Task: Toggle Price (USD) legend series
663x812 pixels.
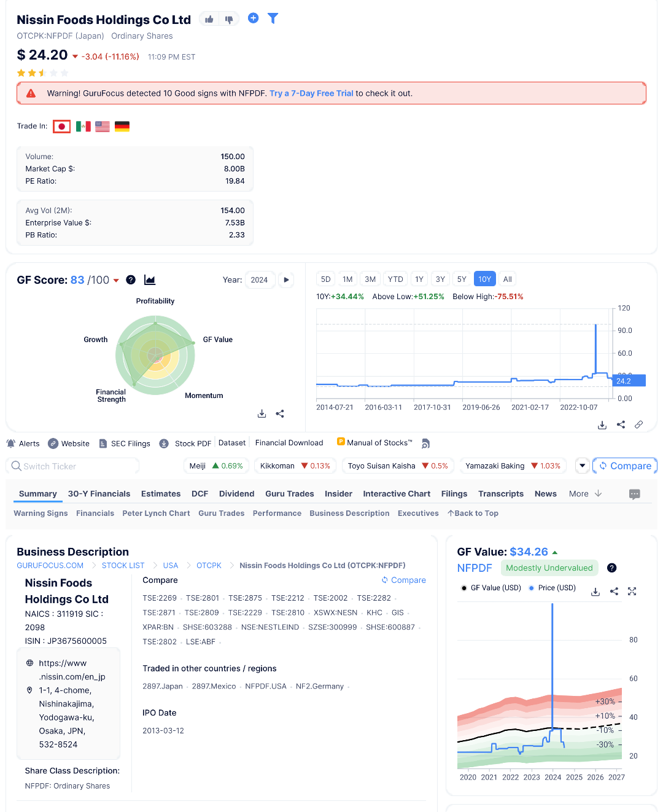Action: click(x=552, y=588)
